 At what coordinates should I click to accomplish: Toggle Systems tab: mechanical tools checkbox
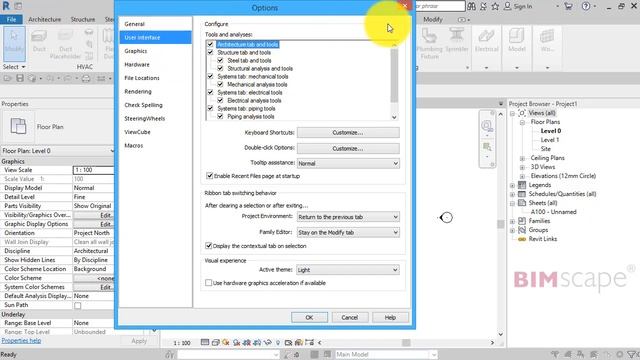210,76
